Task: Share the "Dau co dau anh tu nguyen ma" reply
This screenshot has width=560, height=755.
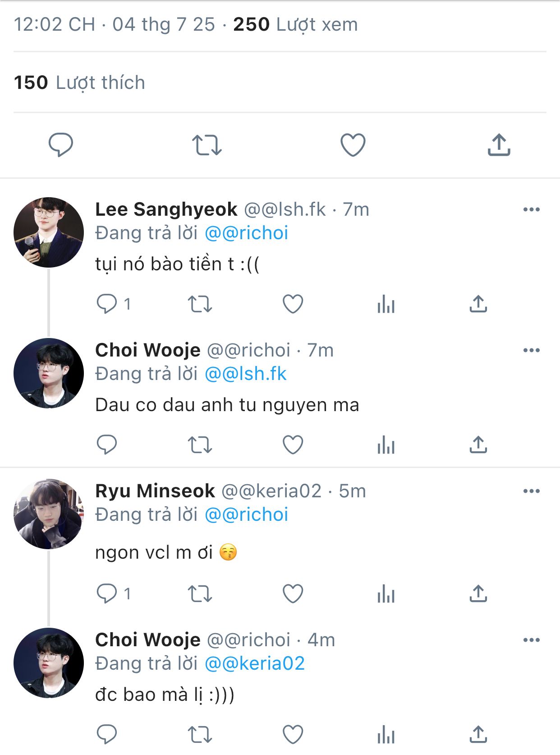Action: 478,445
